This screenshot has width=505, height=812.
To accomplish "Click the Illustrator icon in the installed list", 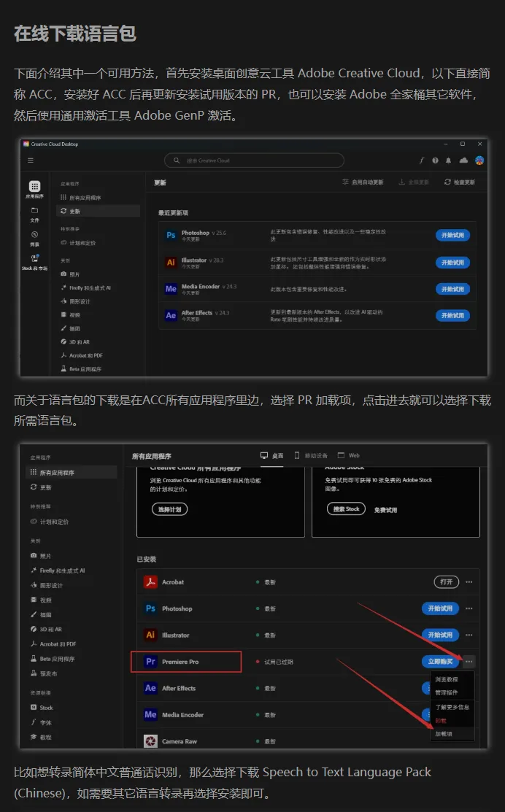I will pyautogui.click(x=151, y=635).
